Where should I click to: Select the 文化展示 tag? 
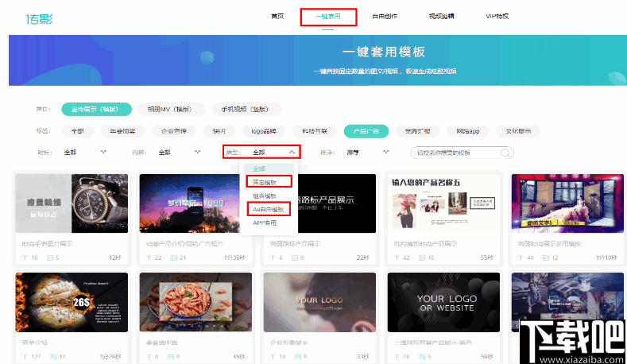point(518,131)
